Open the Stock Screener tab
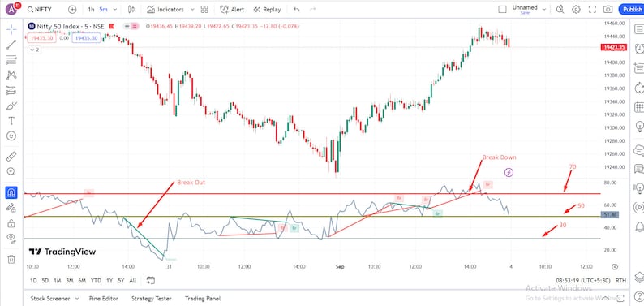 coord(50,299)
